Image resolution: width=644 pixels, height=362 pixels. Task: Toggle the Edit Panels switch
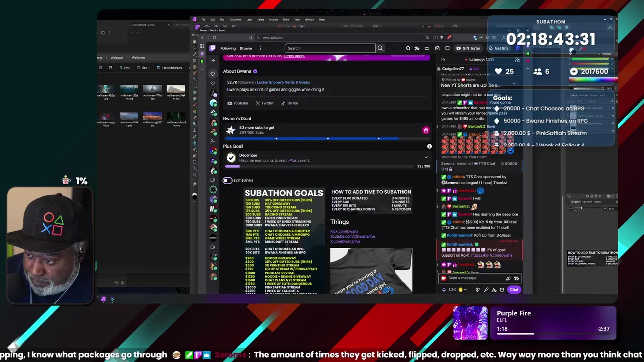coord(227,180)
